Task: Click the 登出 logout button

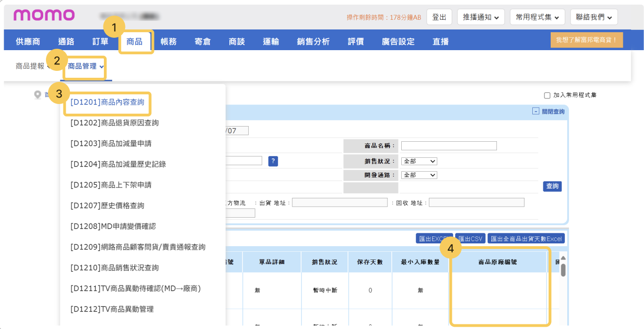Action: click(439, 17)
